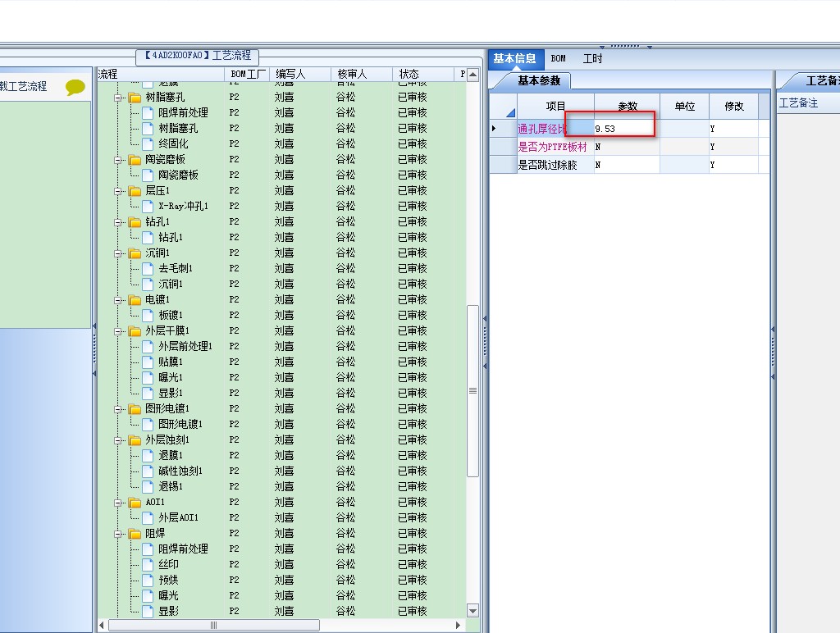Open the 工时 tab

point(592,58)
